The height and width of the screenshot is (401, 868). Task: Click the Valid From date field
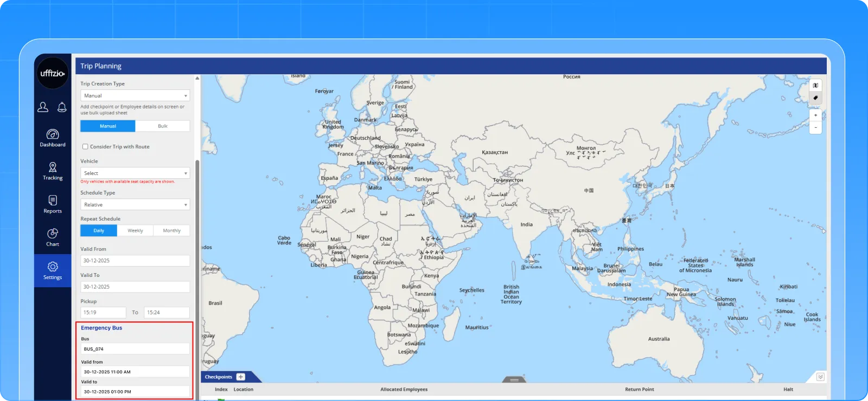[135, 261]
